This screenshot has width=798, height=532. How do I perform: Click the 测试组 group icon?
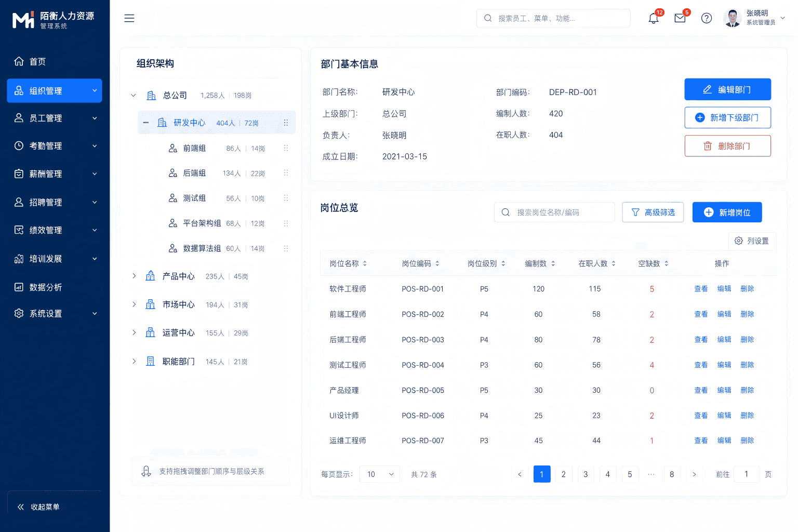[173, 198]
